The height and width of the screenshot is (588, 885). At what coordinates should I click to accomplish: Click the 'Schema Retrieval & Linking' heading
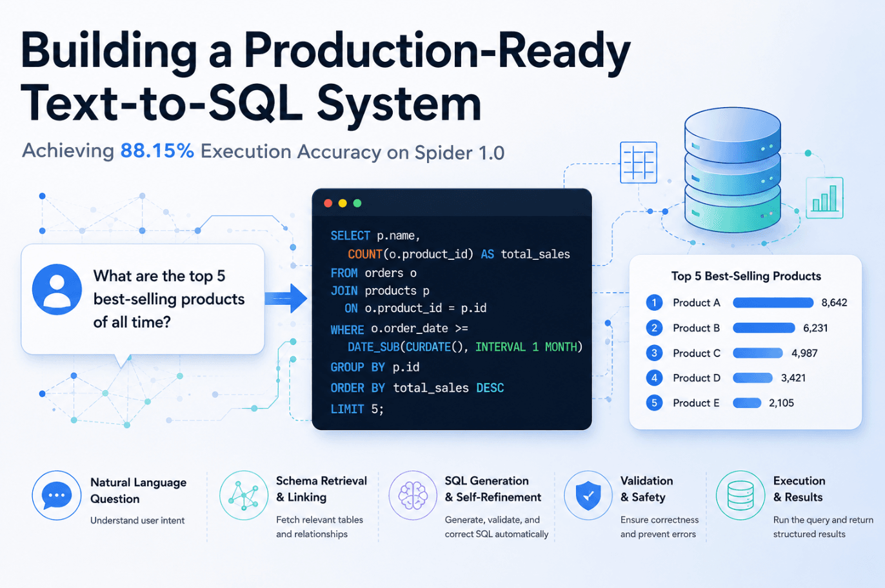321,489
